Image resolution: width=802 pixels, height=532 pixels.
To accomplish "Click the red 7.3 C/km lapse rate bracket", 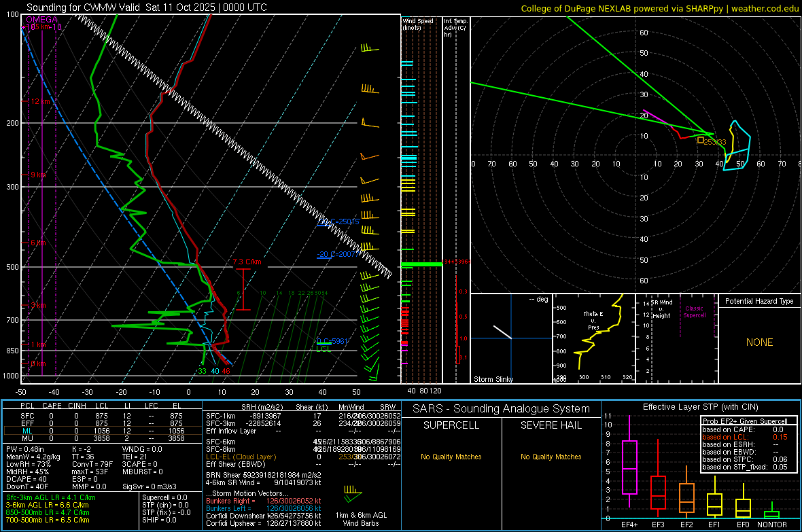I will 243,289.
